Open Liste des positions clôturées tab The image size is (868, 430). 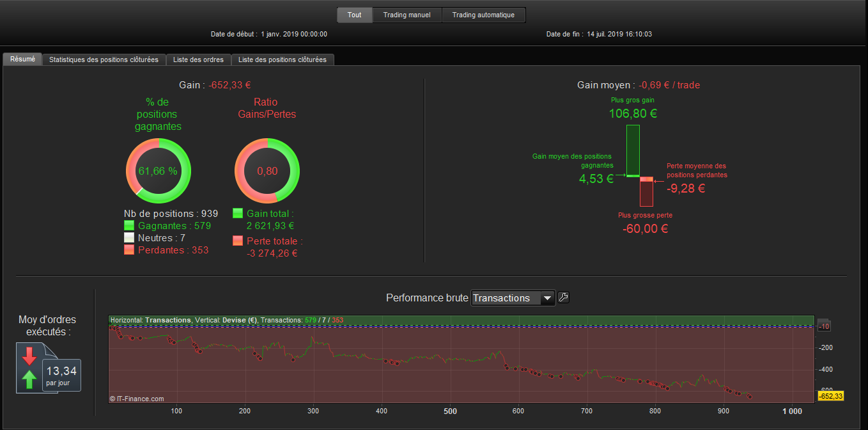(x=283, y=60)
